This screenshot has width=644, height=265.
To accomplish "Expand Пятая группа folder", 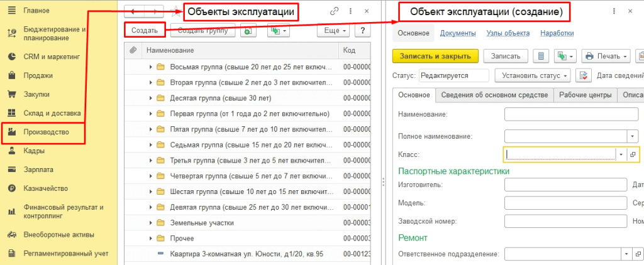I will 151,129.
